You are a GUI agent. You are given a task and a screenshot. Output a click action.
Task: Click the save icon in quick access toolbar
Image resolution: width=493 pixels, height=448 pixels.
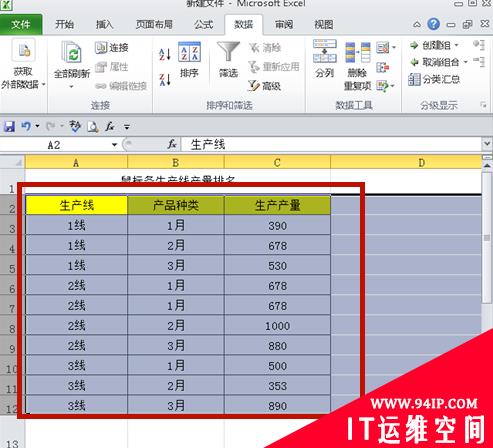(9, 126)
